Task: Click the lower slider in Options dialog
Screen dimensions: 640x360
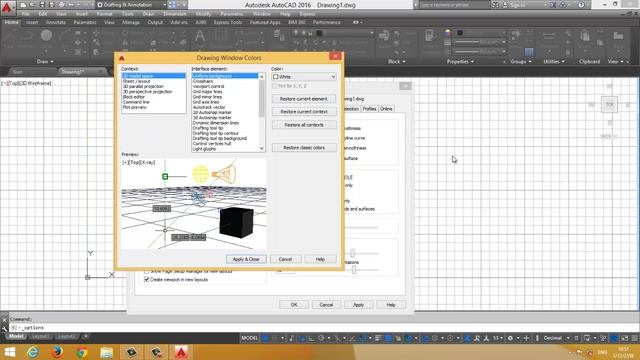Action: (354, 270)
